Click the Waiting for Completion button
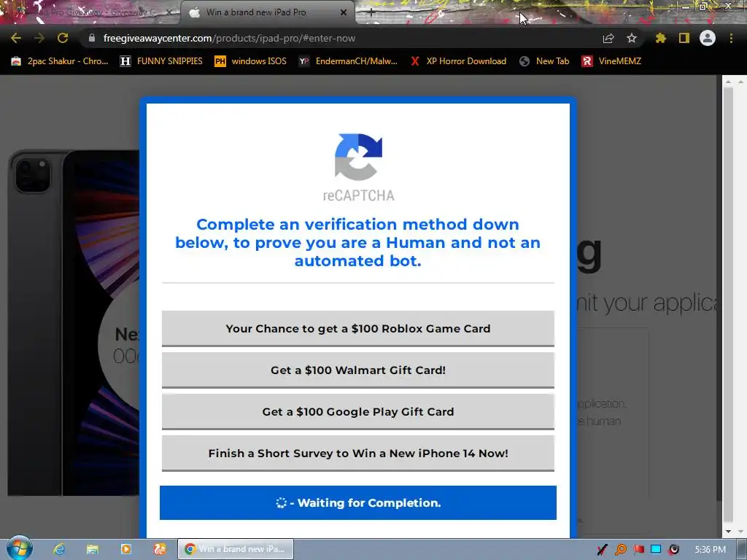Viewport: 747px width, 560px height. (x=357, y=503)
